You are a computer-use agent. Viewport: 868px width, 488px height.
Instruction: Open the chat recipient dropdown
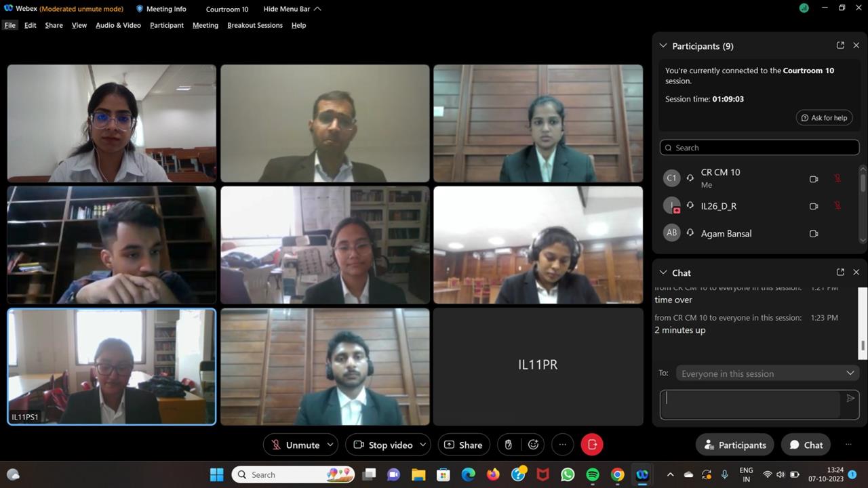767,373
